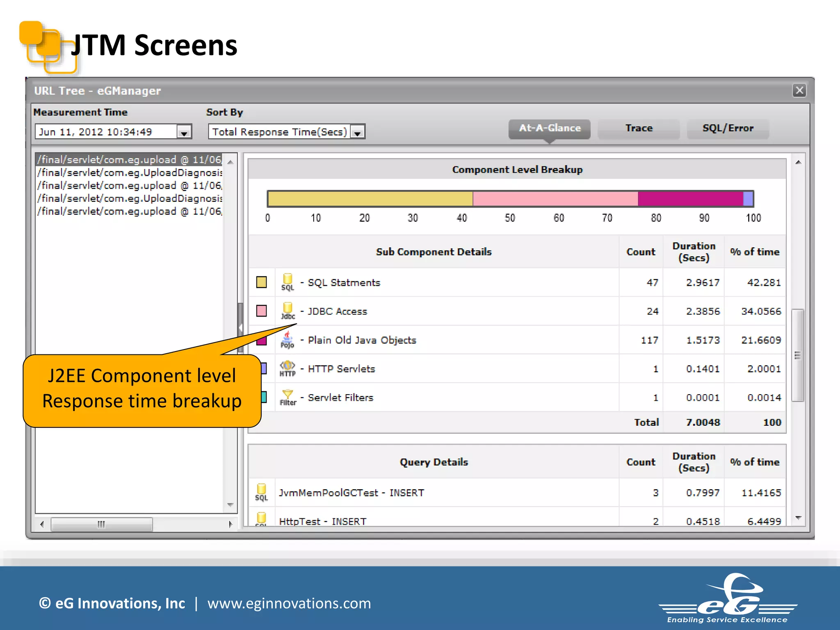Collapse the left URL panel splitter arrow
This screenshot has width=840, height=630.
pyautogui.click(x=241, y=327)
